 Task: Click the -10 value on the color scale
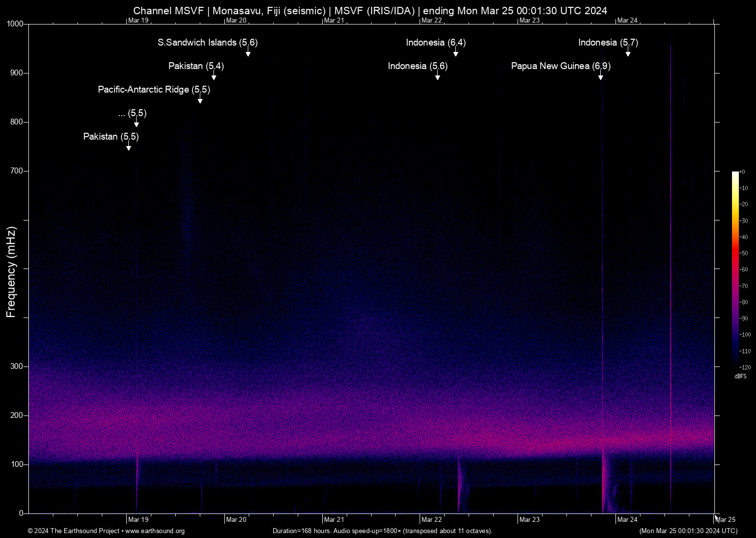point(743,188)
